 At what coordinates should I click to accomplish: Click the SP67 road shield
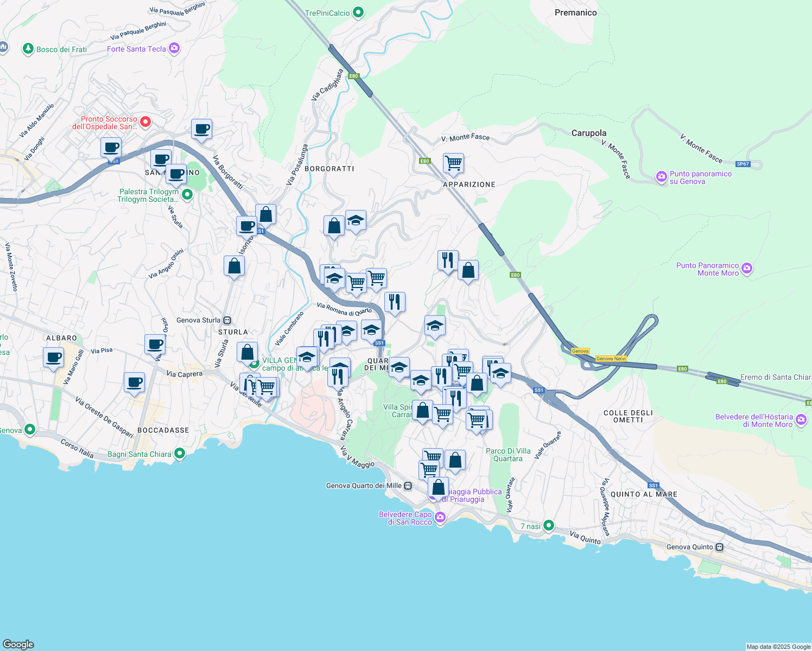click(x=743, y=164)
